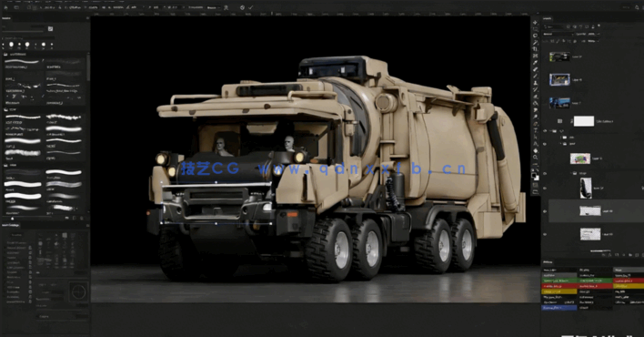
Task: Select the Crop tool
Action: point(535,49)
